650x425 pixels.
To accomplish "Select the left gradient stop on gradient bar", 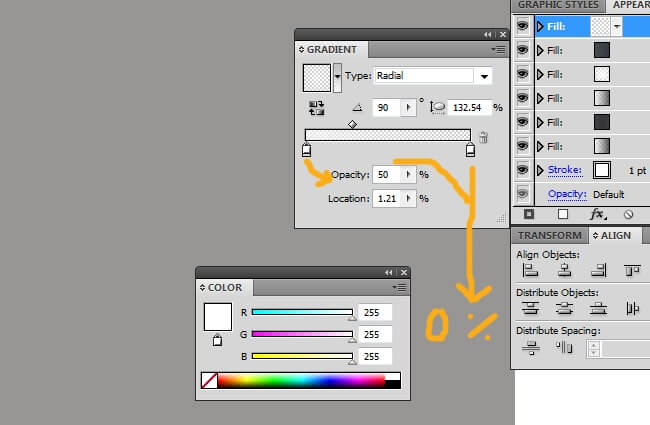I will click(x=306, y=150).
